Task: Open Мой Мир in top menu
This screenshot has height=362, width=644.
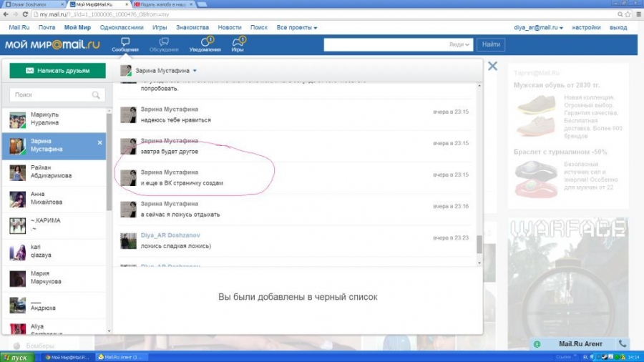Action: coord(77,27)
